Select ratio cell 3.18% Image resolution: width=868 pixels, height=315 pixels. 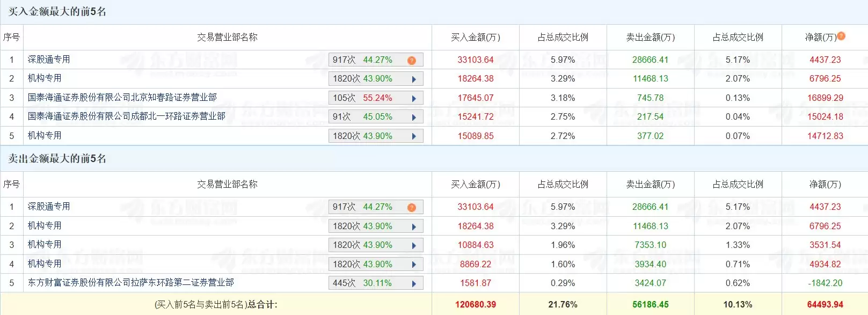point(563,98)
